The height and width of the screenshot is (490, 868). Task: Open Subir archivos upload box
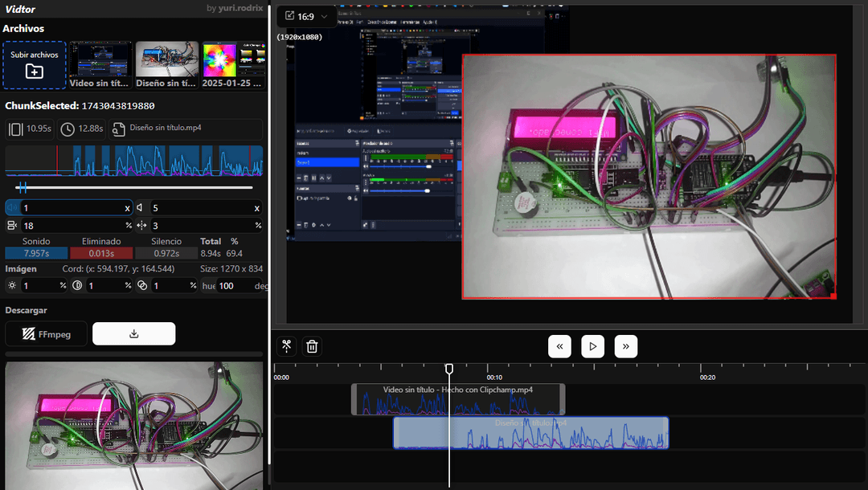(x=35, y=65)
